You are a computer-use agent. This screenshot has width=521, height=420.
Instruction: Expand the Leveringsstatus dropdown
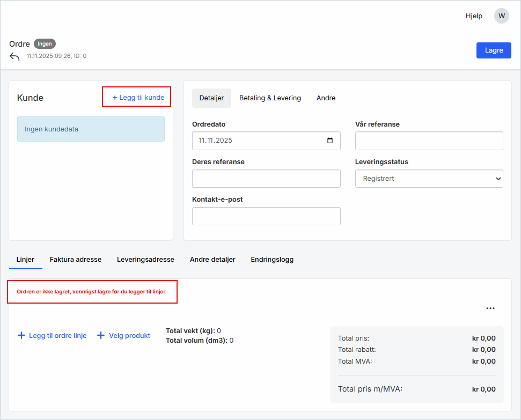(429, 179)
